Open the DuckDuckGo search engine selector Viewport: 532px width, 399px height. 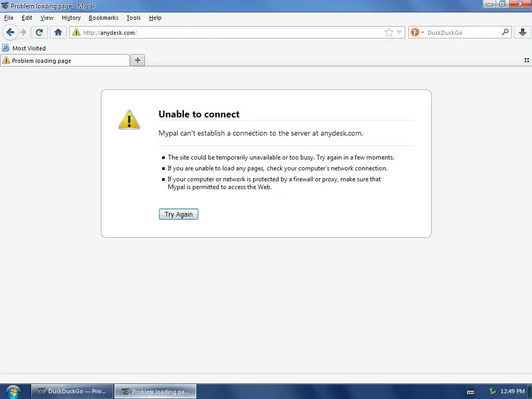coord(417,33)
